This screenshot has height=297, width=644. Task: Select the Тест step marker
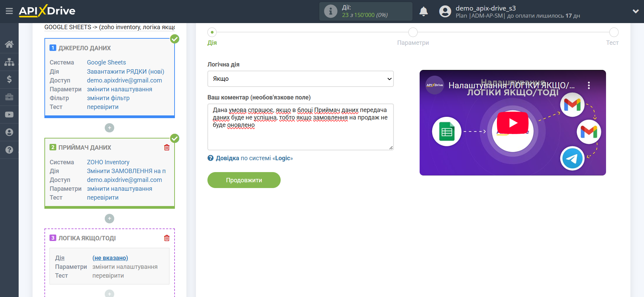pyautogui.click(x=614, y=33)
